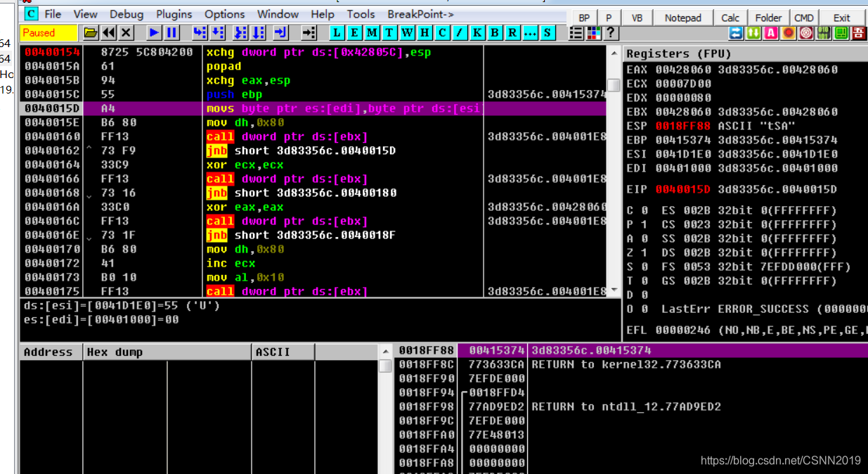Click the Open file folder icon

[x=91, y=32]
